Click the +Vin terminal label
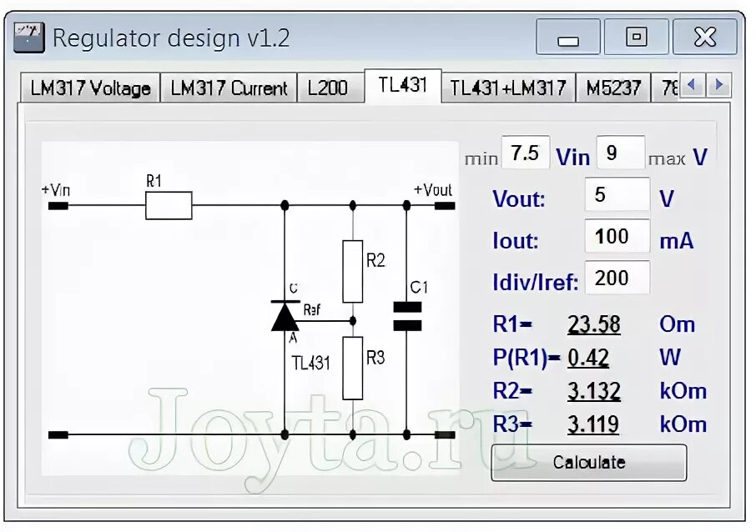Screen dimensions: 756x532 56,189
